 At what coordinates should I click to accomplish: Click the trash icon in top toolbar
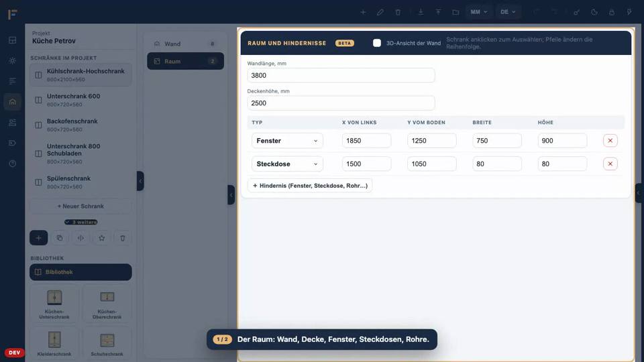point(398,12)
